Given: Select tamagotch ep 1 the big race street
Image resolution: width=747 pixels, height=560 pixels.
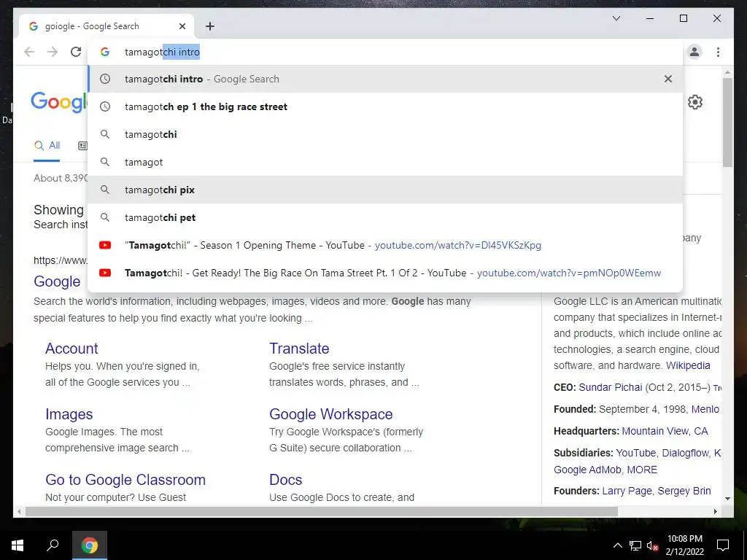Looking at the screenshot, I should [x=385, y=106].
